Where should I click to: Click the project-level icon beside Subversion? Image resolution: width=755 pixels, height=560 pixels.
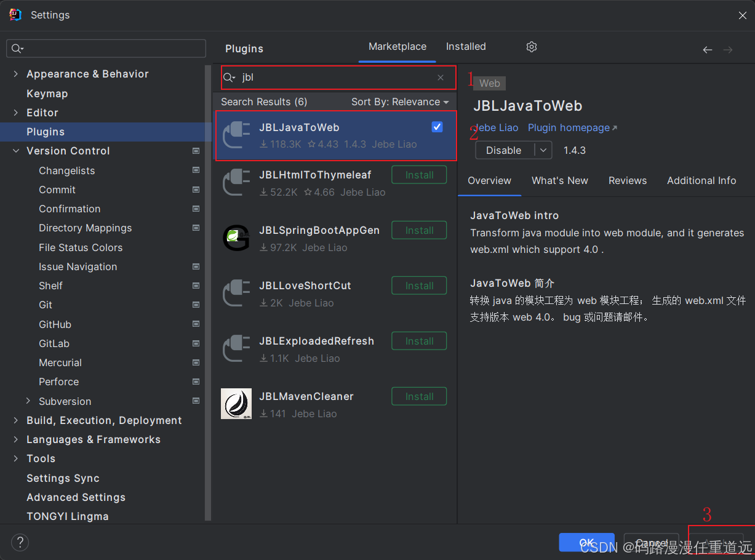tap(196, 401)
